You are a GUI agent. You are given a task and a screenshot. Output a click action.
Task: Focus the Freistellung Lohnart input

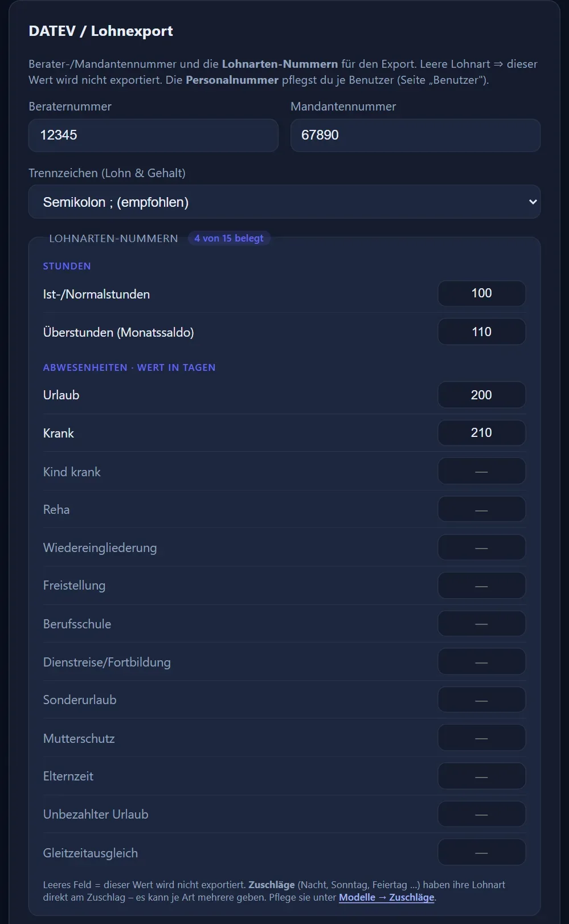click(481, 586)
